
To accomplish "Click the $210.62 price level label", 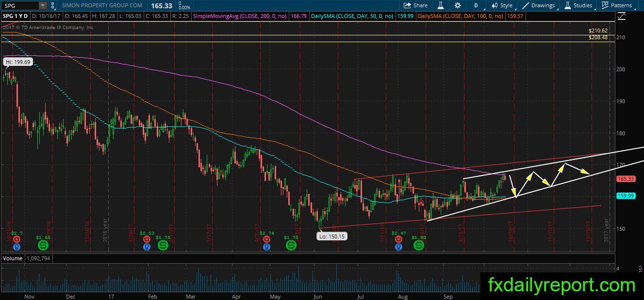I will [598, 30].
